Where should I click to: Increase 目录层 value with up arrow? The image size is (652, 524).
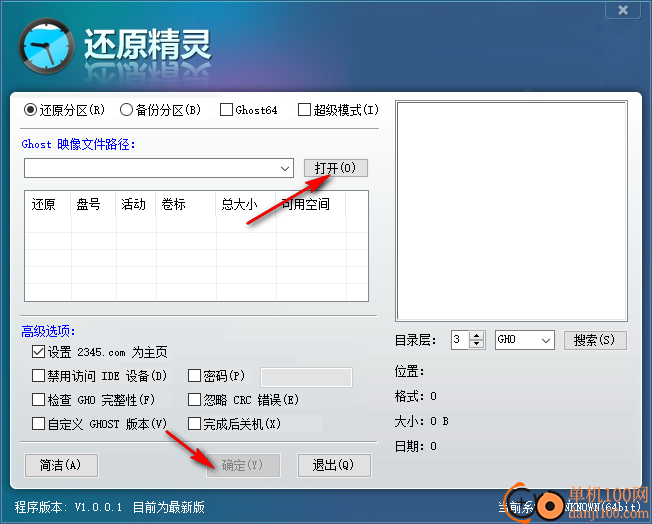pyautogui.click(x=477, y=336)
